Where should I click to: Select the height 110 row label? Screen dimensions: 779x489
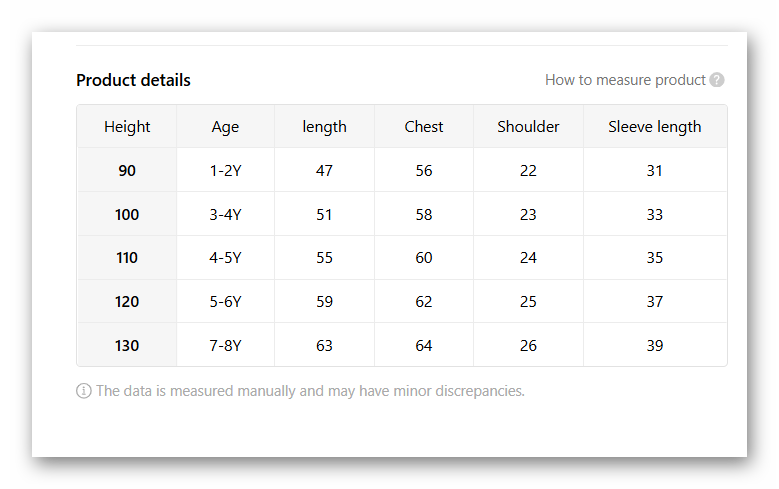pos(127,258)
